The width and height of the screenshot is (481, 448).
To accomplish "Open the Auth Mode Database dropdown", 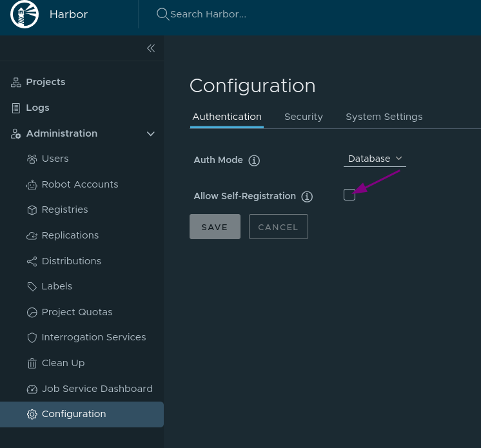I will click(x=375, y=159).
